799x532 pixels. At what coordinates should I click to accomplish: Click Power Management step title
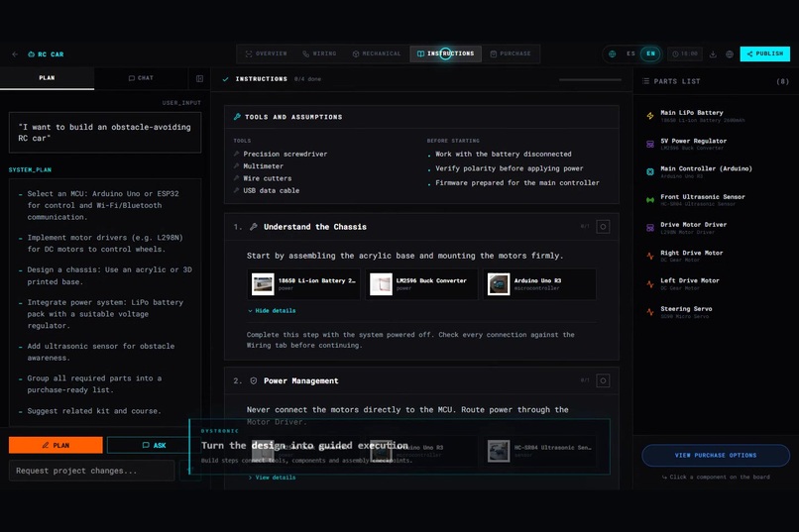(x=300, y=380)
